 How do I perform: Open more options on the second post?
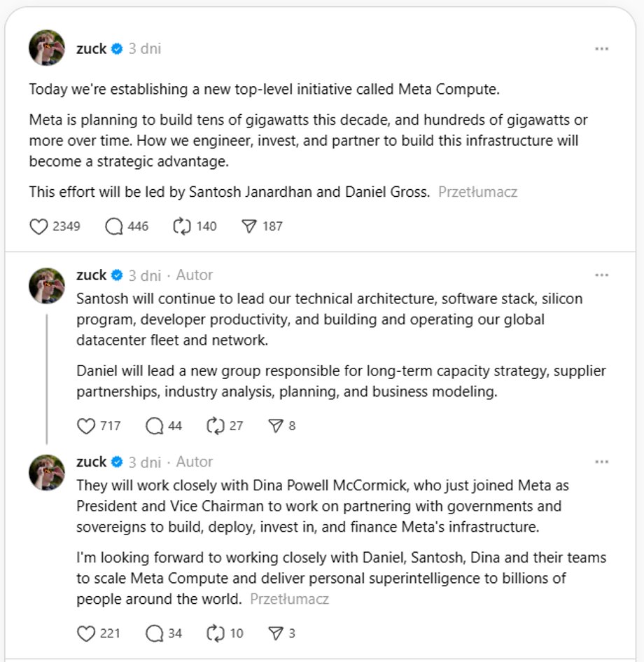pos(601,275)
